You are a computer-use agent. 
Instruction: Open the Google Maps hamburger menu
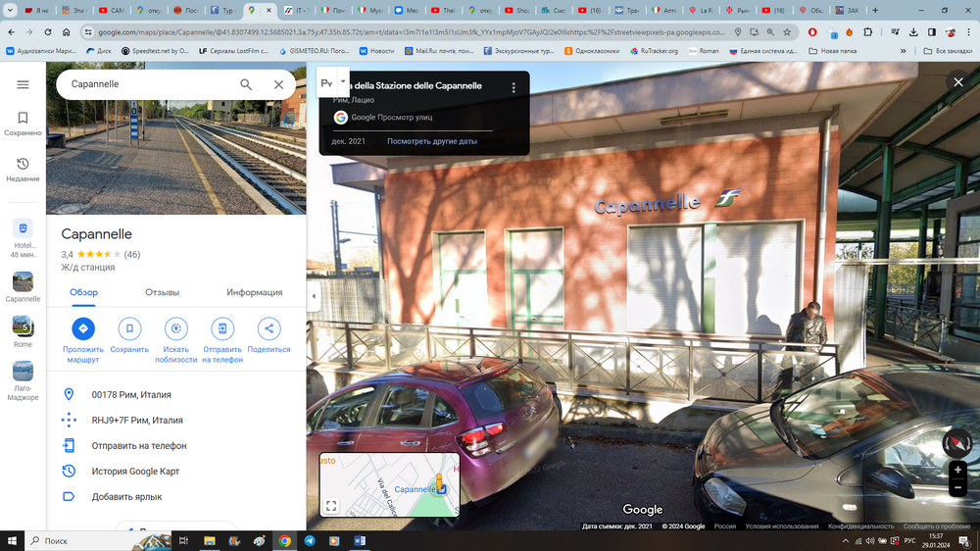23,84
